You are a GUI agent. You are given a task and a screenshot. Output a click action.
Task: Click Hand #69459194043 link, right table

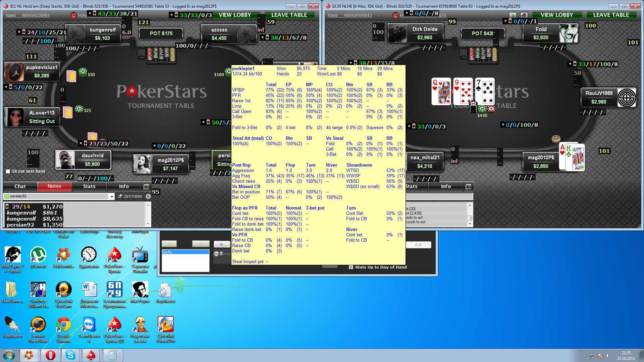[350, 15]
